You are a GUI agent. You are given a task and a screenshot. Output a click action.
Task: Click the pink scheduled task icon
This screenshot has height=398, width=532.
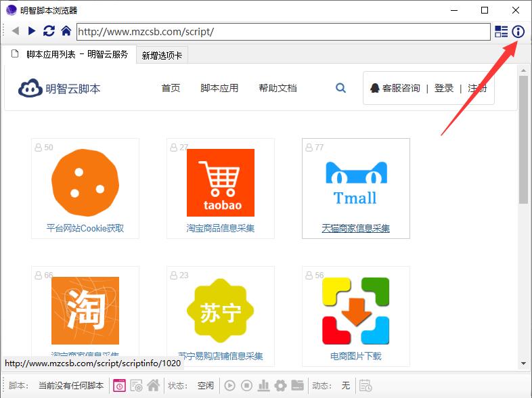[x=119, y=385]
